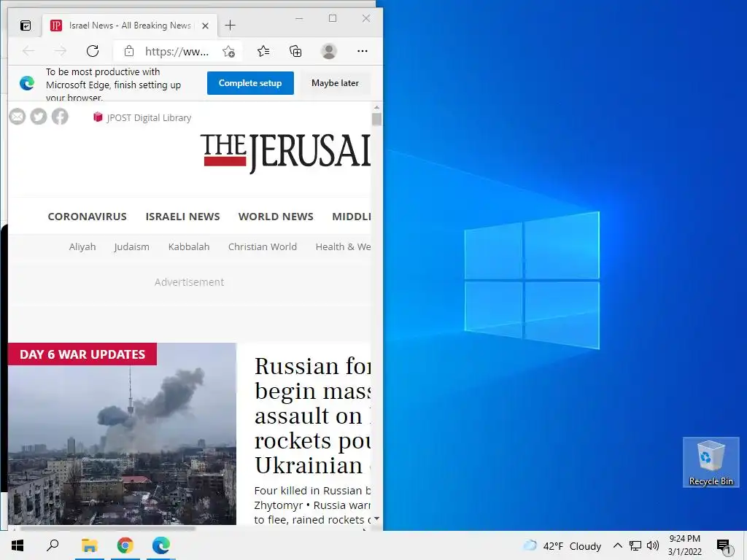Open the Collections icon

(x=295, y=51)
